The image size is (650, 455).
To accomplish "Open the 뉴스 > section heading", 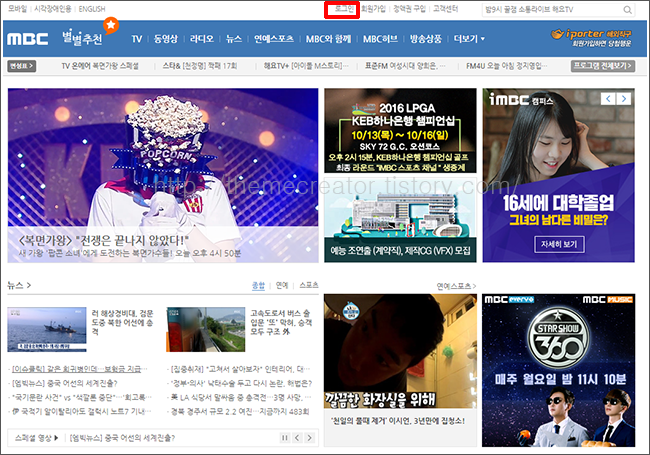I will (x=19, y=285).
